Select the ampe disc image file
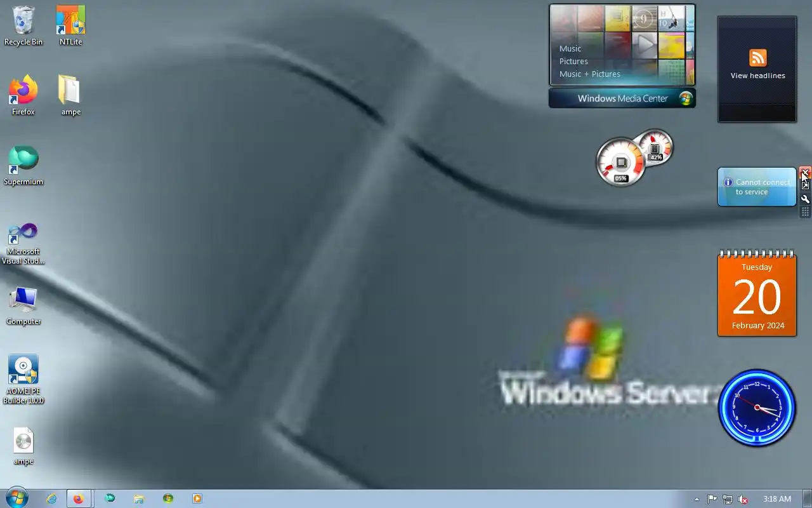The width and height of the screenshot is (812, 508). [23, 446]
